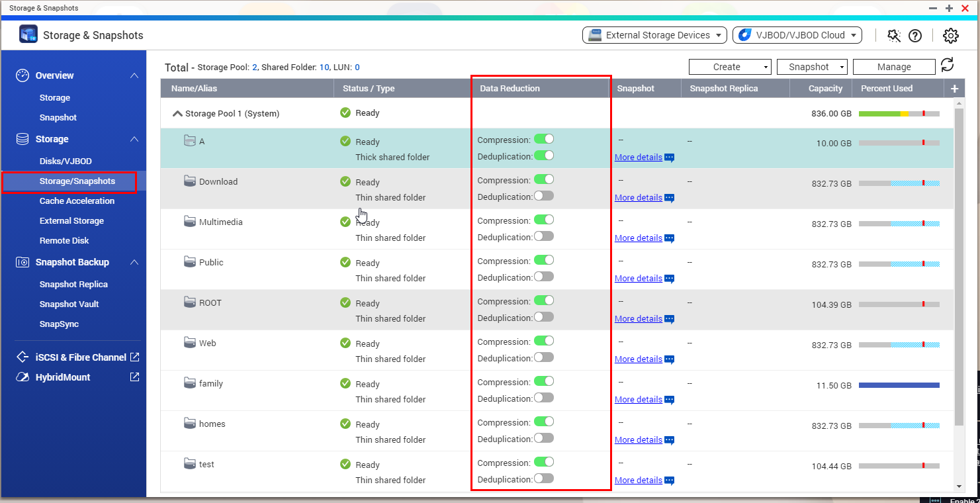Image resolution: width=980 pixels, height=503 pixels.
Task: Click the family folder's blue capacity bar
Action: point(899,385)
